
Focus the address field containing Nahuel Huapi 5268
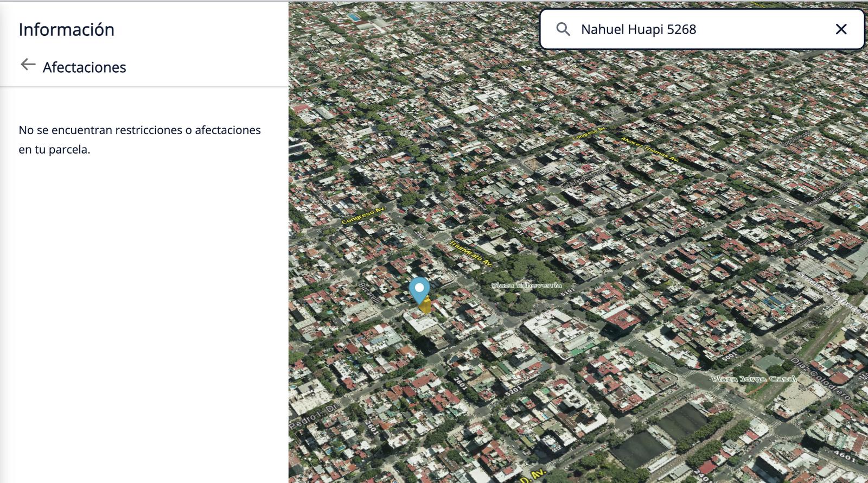(x=701, y=29)
